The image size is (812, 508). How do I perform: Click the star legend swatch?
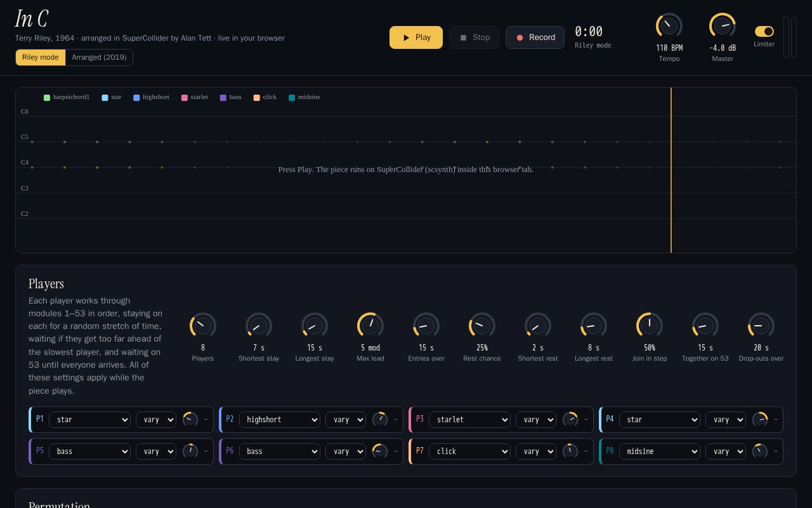click(105, 98)
